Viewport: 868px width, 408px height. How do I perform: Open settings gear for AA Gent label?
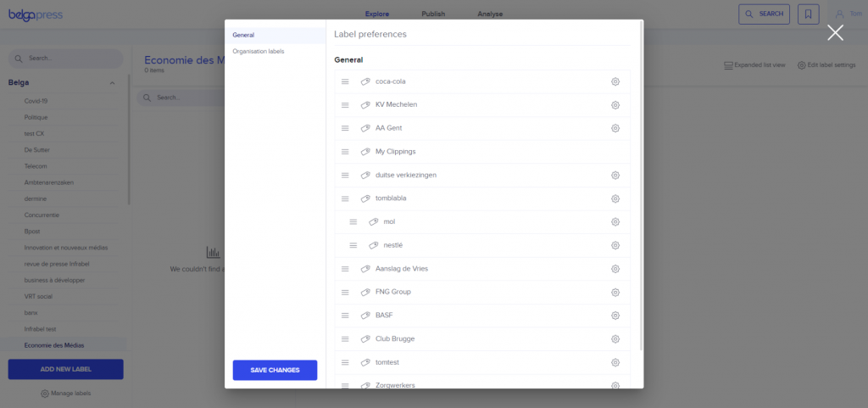coord(615,128)
